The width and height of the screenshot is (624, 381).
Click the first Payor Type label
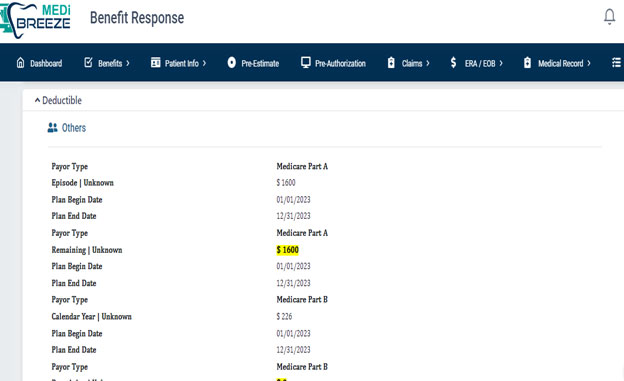point(70,166)
